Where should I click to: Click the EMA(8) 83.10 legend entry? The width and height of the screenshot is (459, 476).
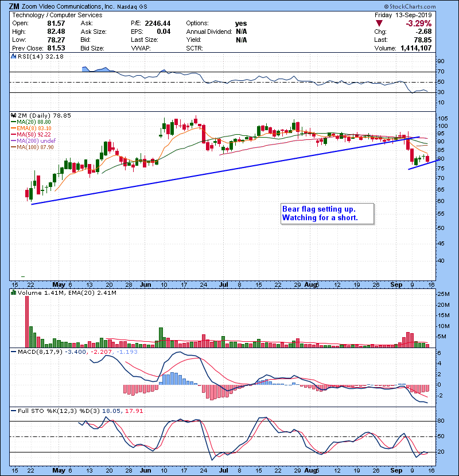pos(31,128)
